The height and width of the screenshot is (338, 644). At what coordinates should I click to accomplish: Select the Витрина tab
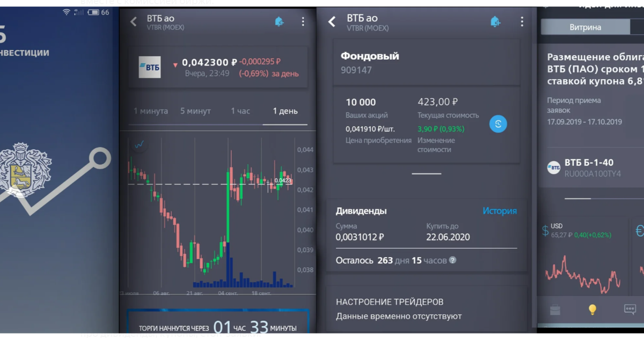[585, 27]
